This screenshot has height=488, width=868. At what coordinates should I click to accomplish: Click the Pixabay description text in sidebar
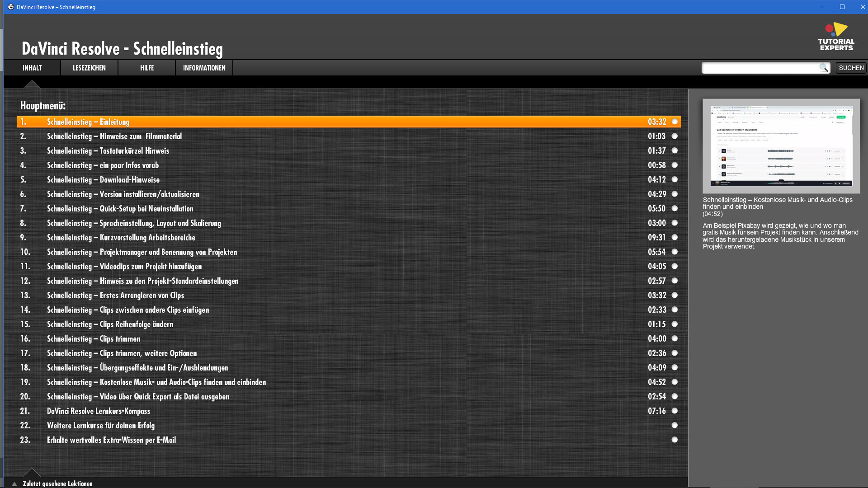click(x=780, y=236)
